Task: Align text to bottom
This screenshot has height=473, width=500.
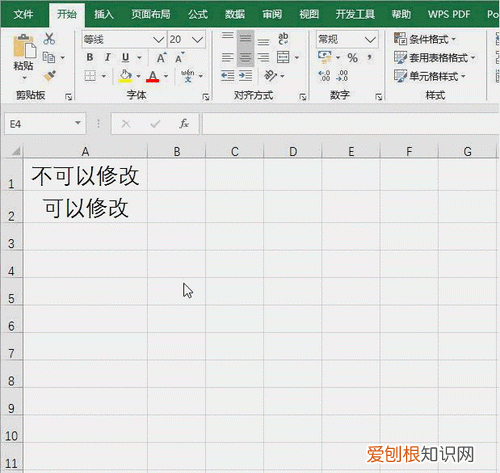Action: tap(263, 40)
